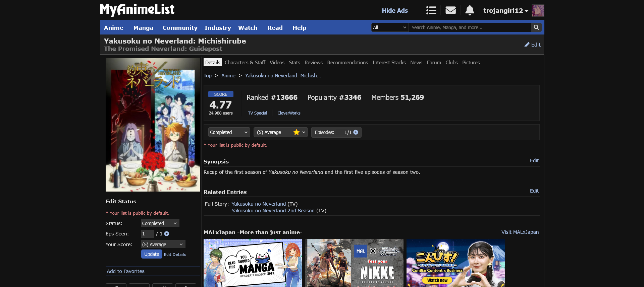Open the You Should Read This Manga banner

point(253,263)
